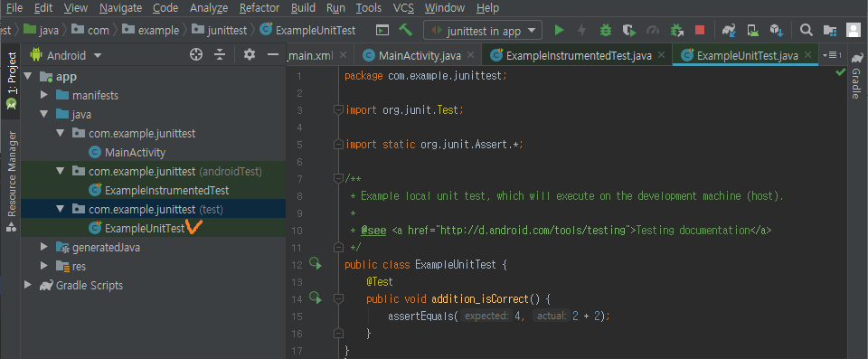This screenshot has height=359, width=868.
Task: Open Resource Manager side tab
Action: 11,181
